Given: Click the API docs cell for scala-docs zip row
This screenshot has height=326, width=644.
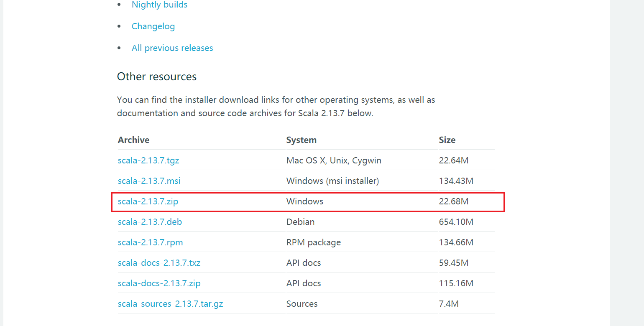Looking at the screenshot, I should click(304, 283).
